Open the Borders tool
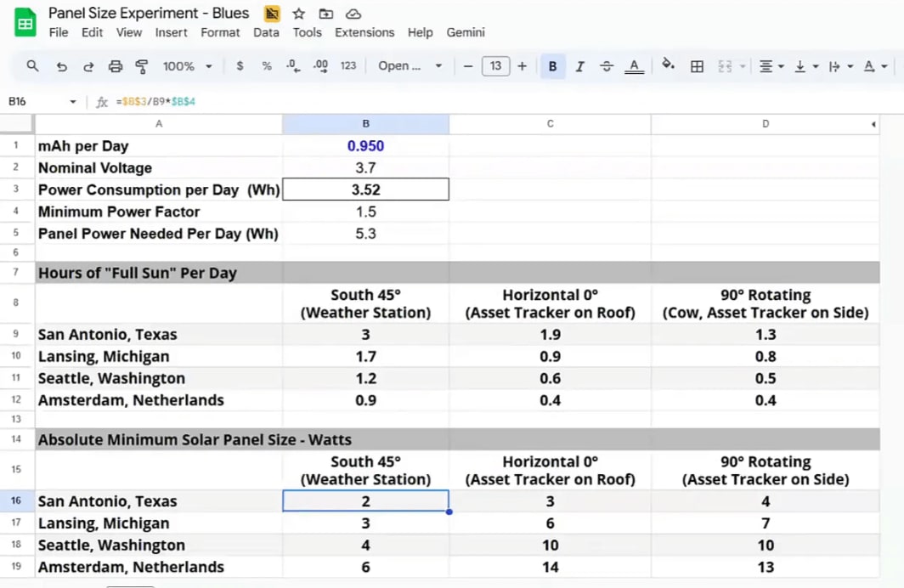The height and width of the screenshot is (588, 904). point(697,65)
